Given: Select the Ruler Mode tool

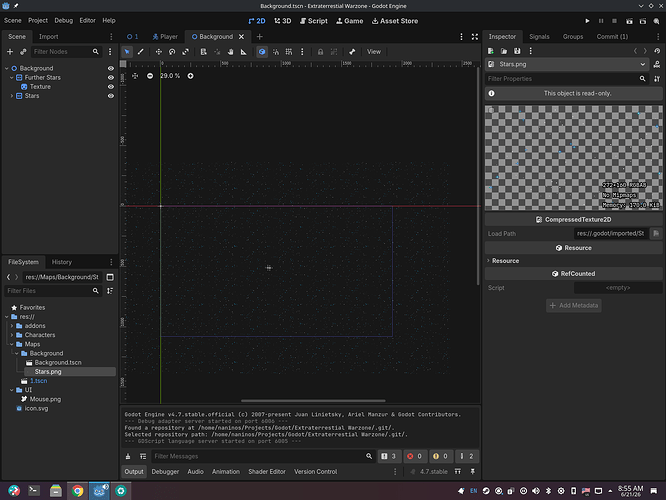Looking at the screenshot, I should pos(244,52).
